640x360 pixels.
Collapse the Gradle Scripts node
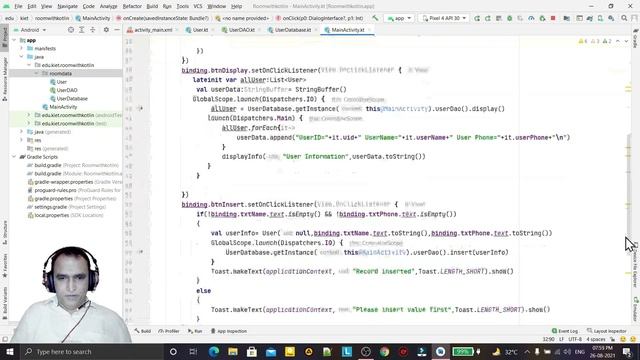[x=14, y=157]
